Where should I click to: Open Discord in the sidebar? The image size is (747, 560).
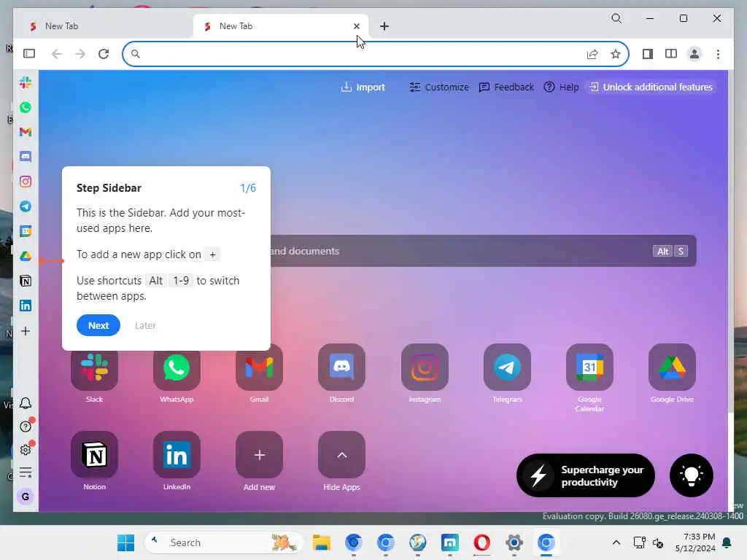26,157
